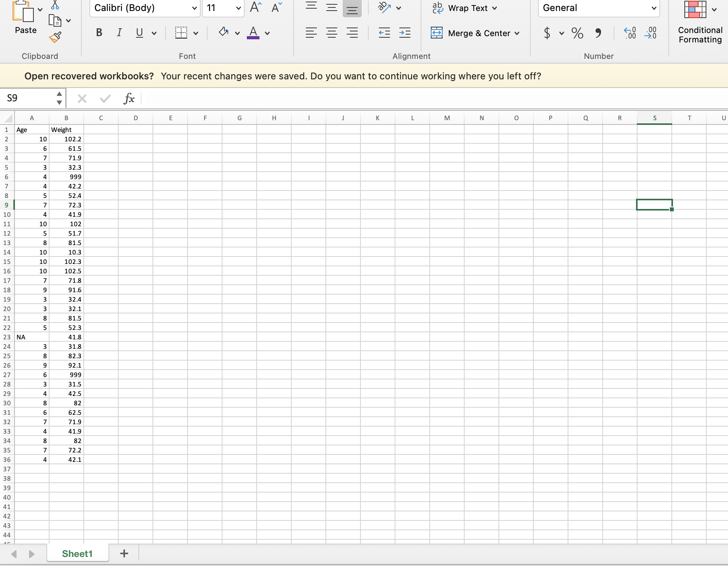The height and width of the screenshot is (566, 728).
Task: Click the Cut scissors icon
Action: [55, 5]
